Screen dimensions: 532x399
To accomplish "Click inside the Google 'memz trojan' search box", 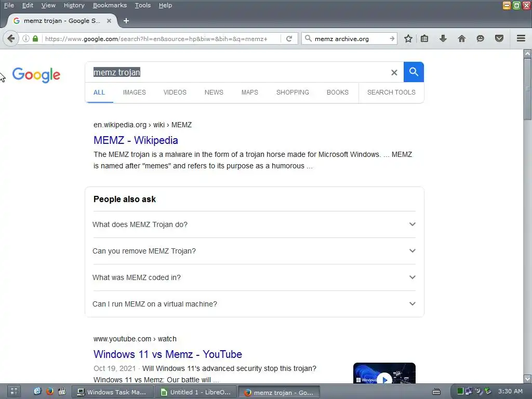I will click(237, 72).
